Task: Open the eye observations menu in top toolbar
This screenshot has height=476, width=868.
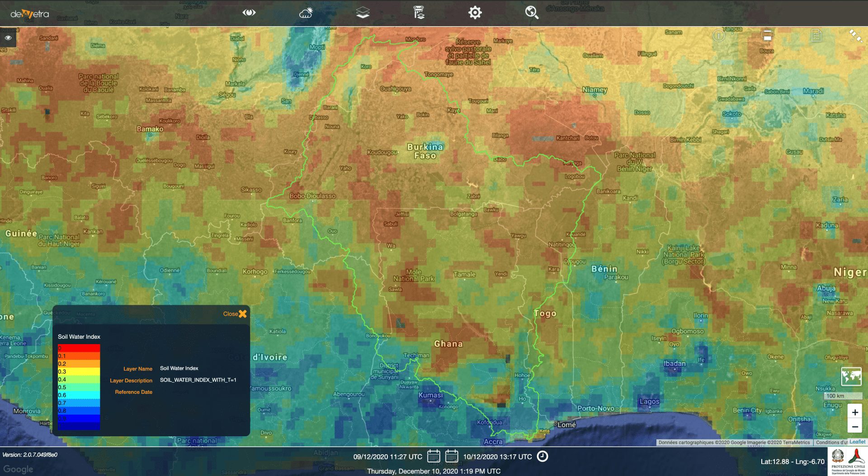Action: (x=249, y=13)
